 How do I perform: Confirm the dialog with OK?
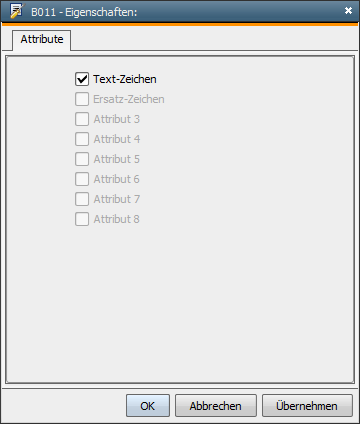148,406
